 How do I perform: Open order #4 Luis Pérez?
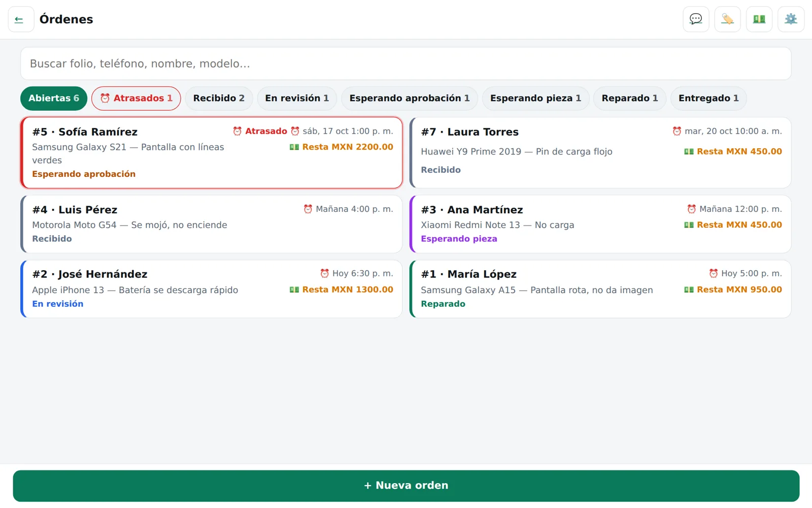(212, 224)
